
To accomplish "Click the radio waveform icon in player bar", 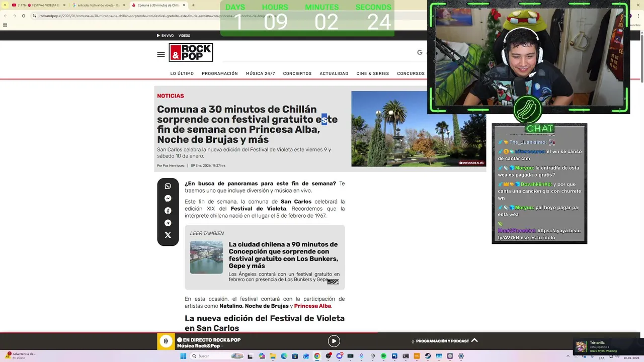I will click(166, 341).
